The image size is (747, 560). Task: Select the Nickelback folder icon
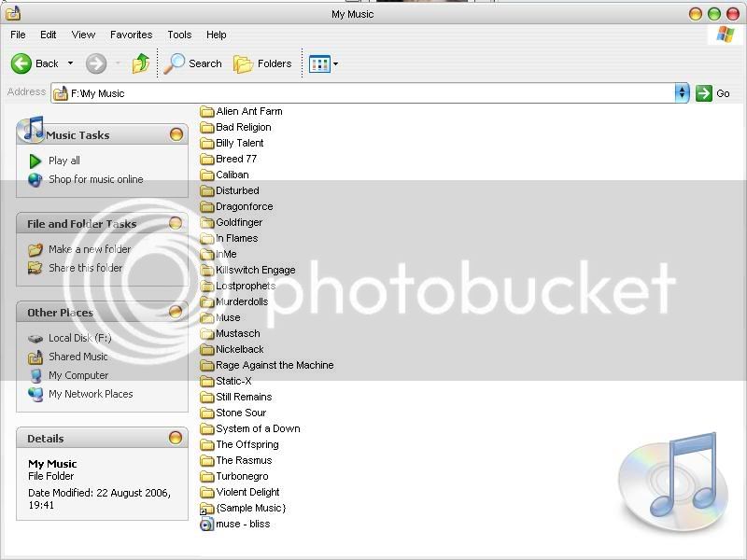[206, 350]
